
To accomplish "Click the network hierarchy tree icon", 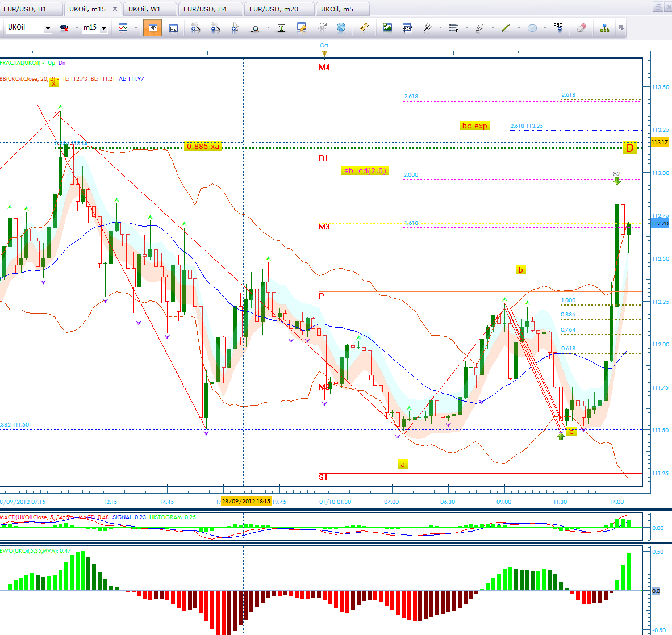I will pos(605,28).
